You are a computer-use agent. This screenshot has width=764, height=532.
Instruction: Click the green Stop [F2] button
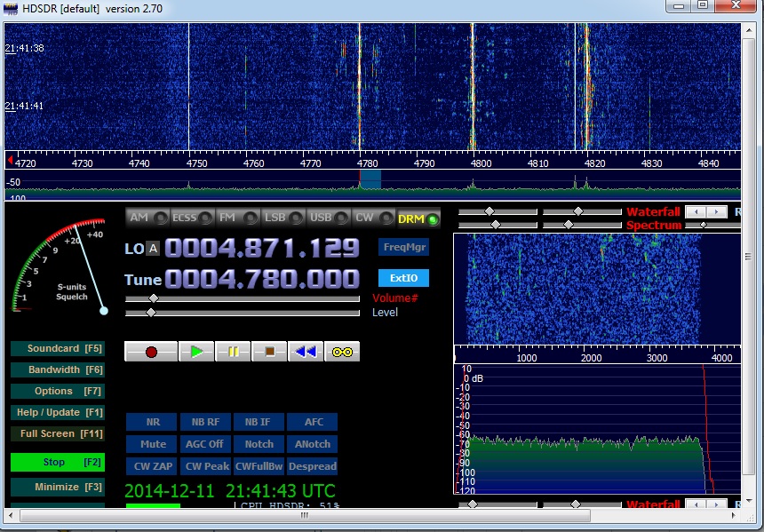tap(58, 462)
